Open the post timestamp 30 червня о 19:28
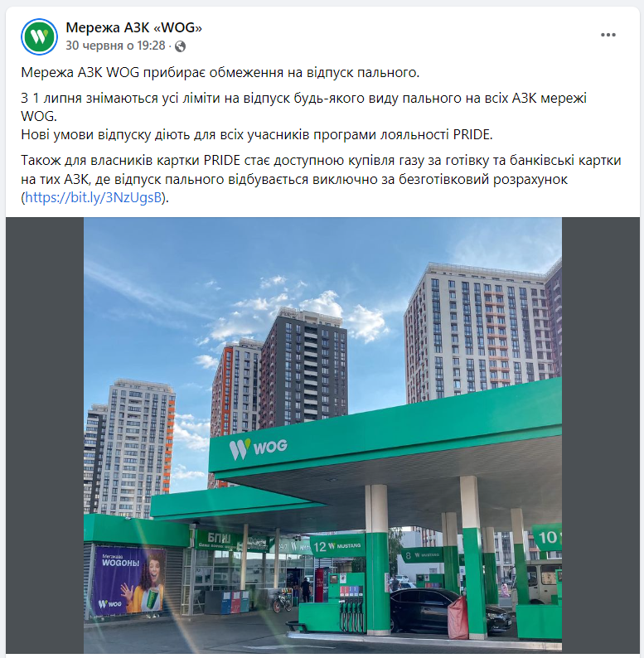The height and width of the screenshot is (658, 644). pos(115,46)
